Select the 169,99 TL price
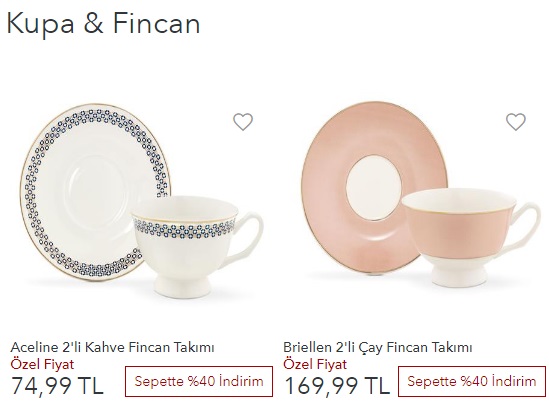Viewport: 549px width, 411px height. 337,385
